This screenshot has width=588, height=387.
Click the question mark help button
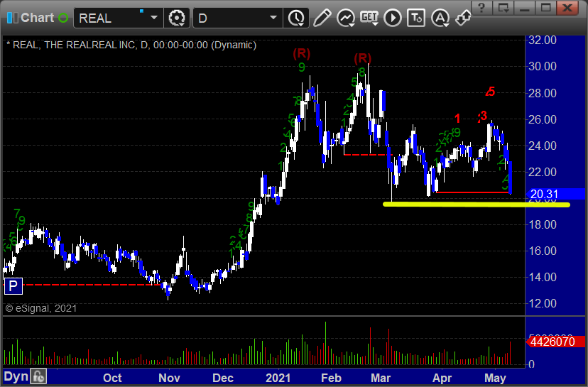pos(482,8)
